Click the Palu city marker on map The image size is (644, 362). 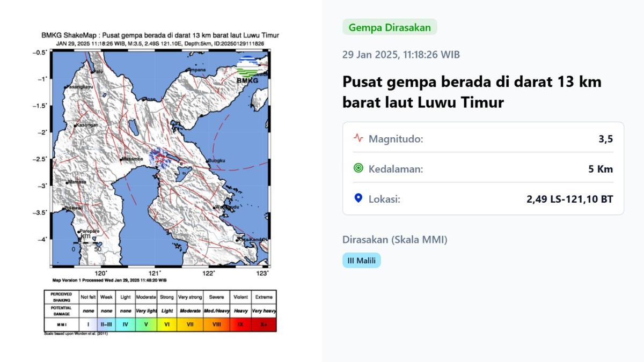tap(92, 71)
